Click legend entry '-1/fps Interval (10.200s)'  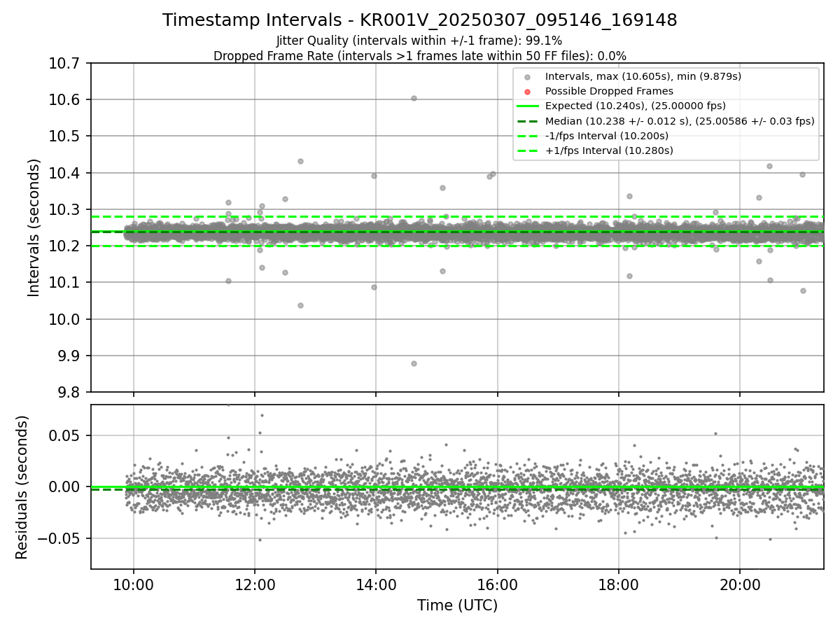(x=606, y=136)
